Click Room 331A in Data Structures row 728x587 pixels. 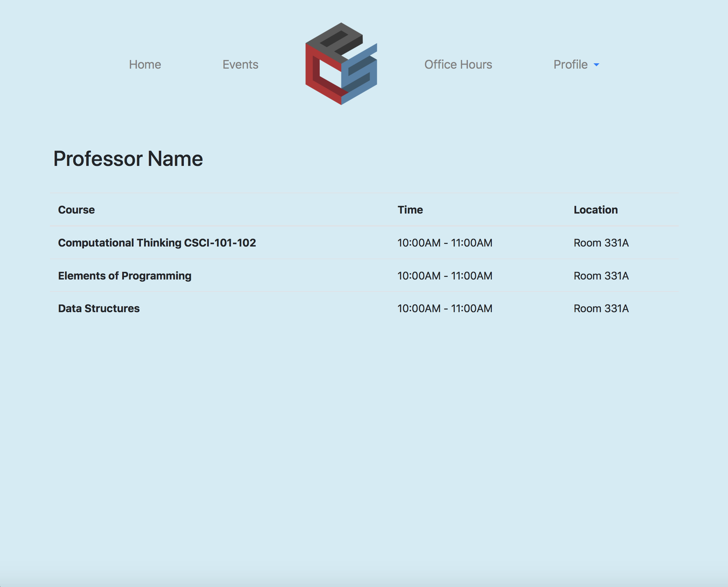[601, 308]
